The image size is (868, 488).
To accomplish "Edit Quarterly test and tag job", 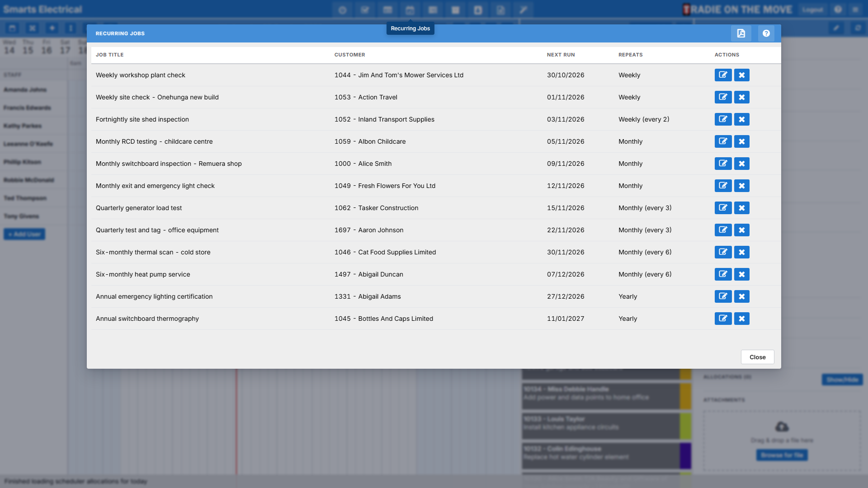I will click(x=723, y=230).
